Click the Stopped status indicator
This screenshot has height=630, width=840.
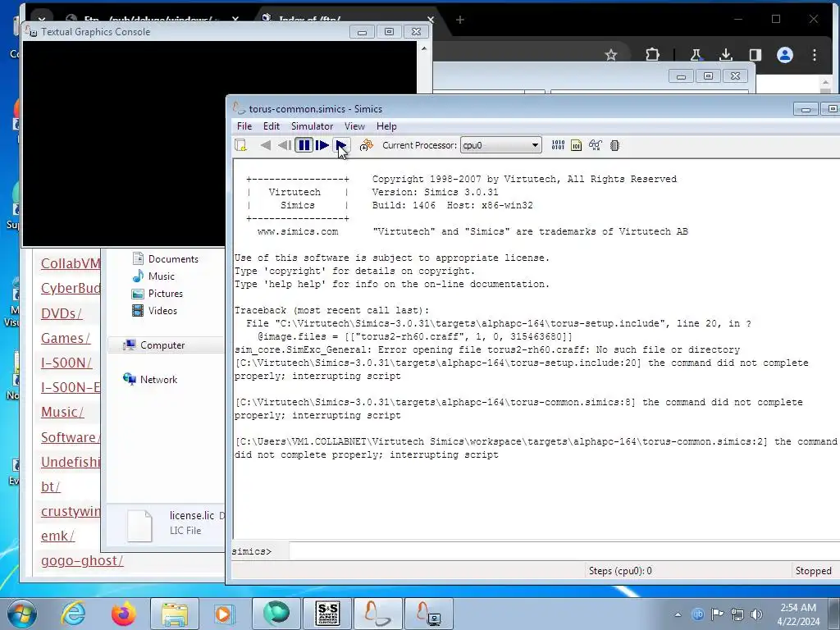pyautogui.click(x=813, y=571)
